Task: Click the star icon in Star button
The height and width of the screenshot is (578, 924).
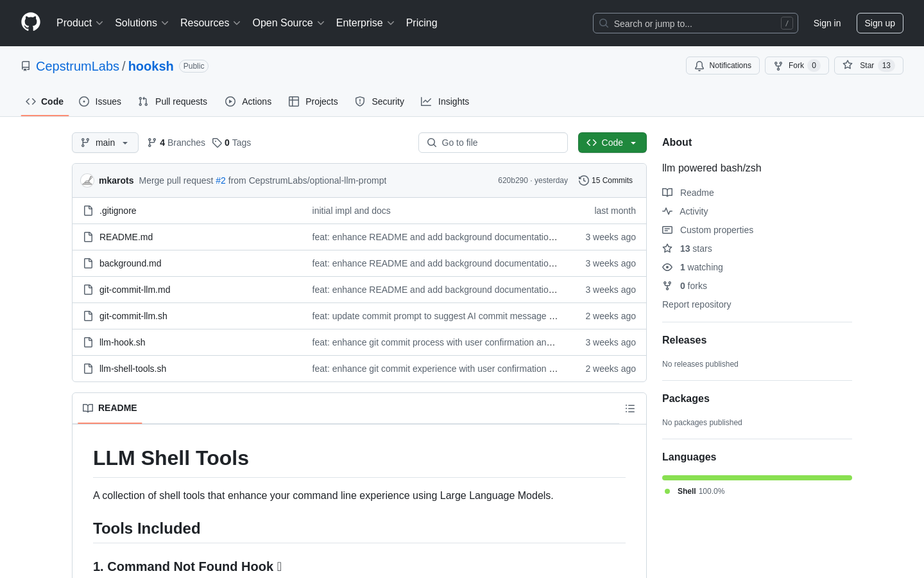Action: [848, 66]
